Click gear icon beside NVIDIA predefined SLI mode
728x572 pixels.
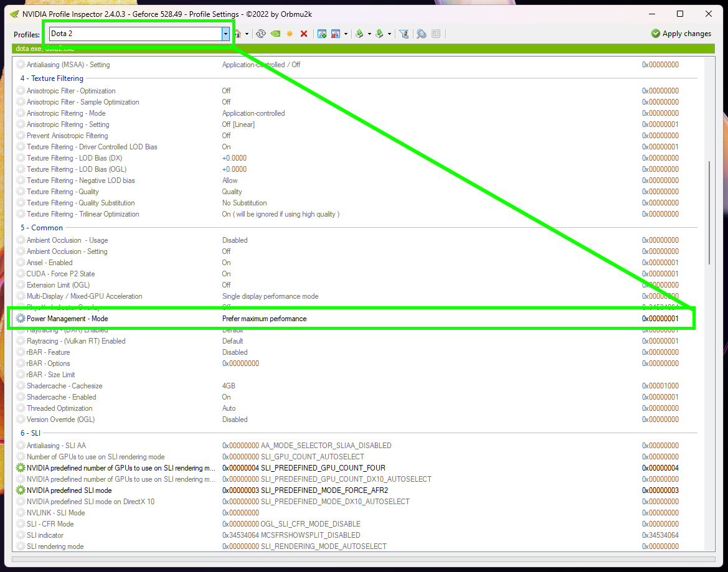click(x=21, y=490)
